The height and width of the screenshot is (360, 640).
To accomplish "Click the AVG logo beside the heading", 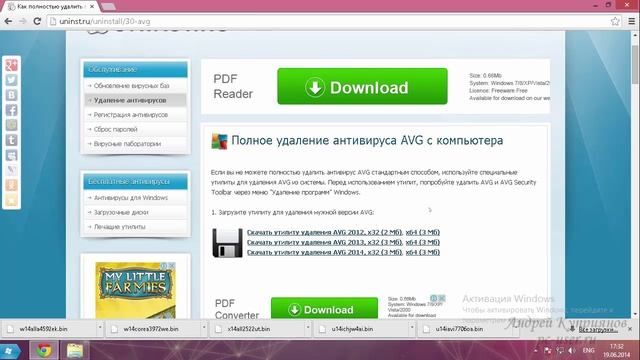I will click(x=219, y=141).
